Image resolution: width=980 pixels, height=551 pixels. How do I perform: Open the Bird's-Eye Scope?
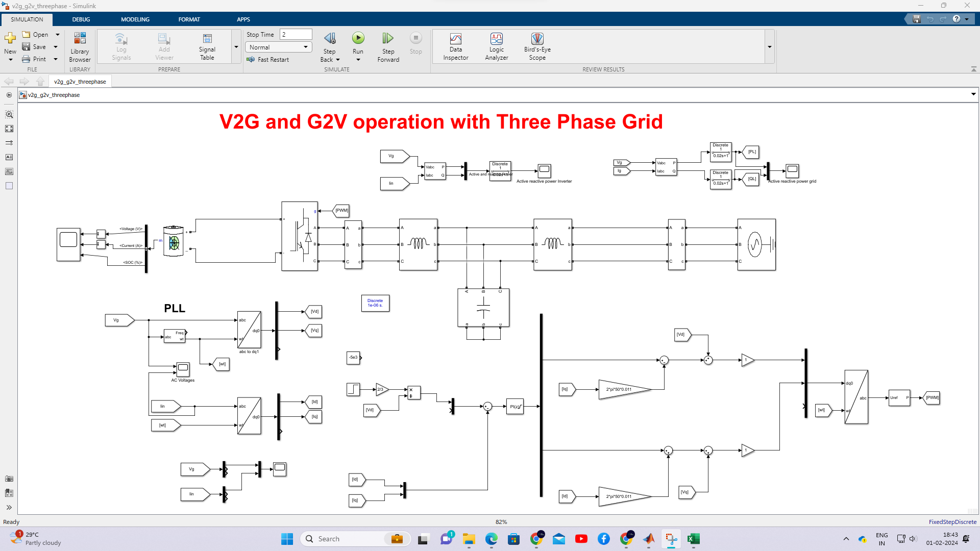click(x=536, y=46)
